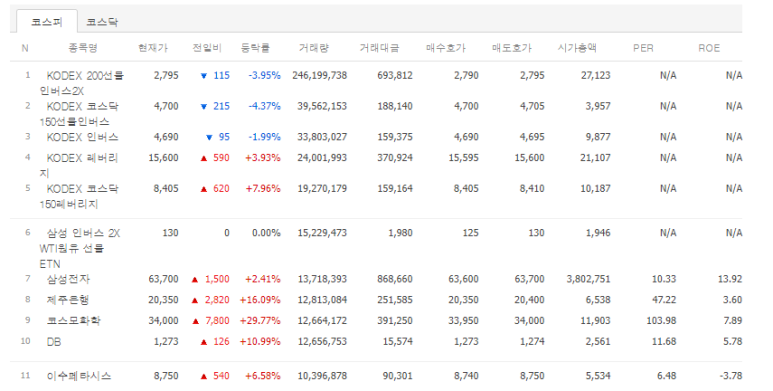Click the 거래대금 column header
Viewport: 773px width, 391px height.
click(x=379, y=48)
